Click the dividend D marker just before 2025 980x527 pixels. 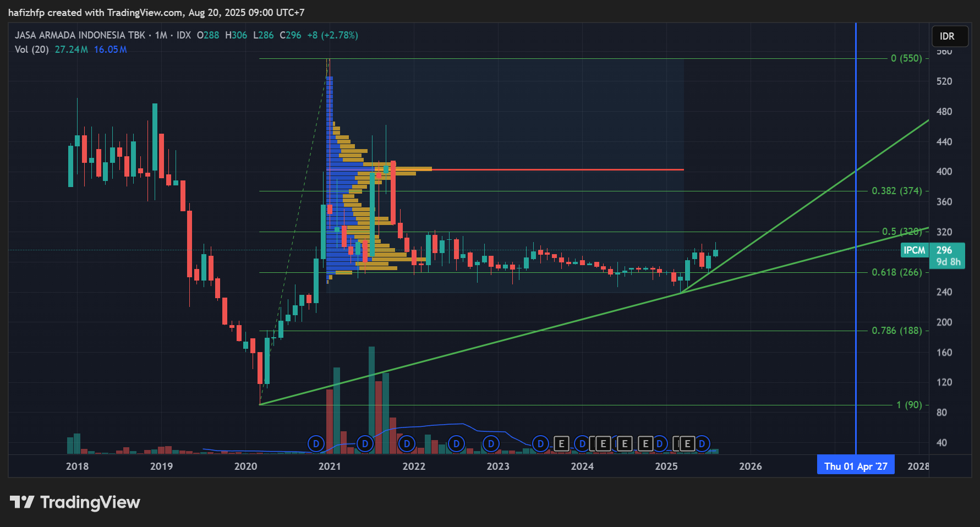tap(659, 443)
